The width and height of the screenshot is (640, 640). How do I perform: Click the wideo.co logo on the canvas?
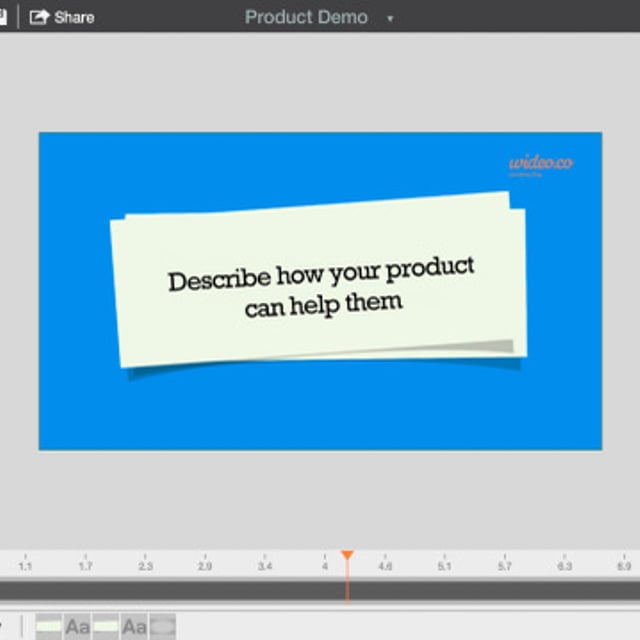point(541,165)
